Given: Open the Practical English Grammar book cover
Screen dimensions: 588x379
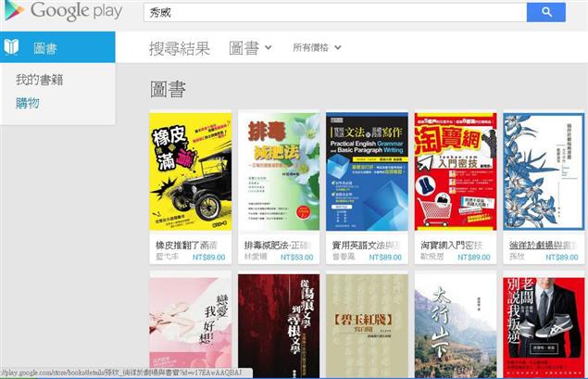Looking at the screenshot, I should [x=367, y=171].
